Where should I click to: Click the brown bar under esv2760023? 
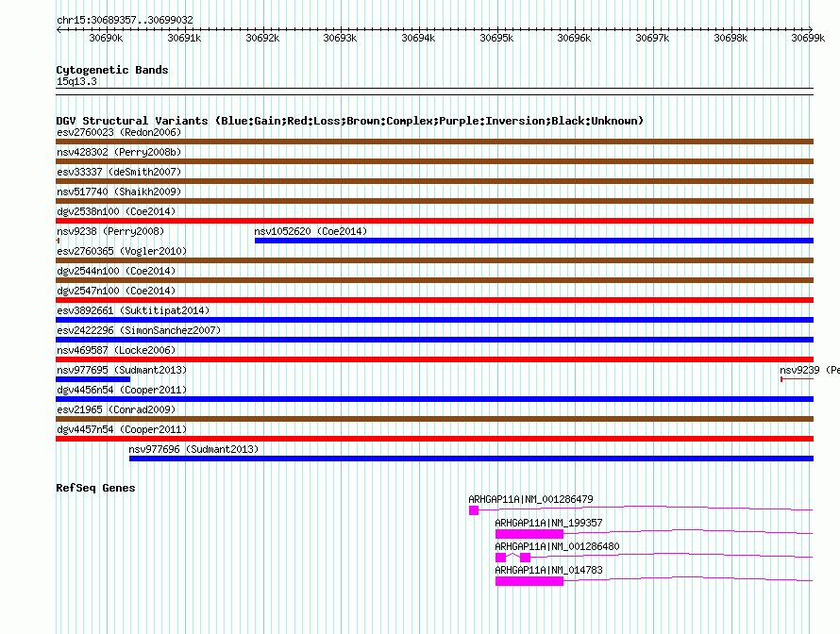coord(434,142)
